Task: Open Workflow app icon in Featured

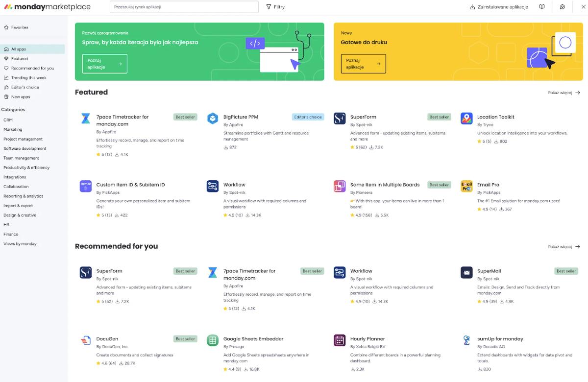Action: coord(213,186)
